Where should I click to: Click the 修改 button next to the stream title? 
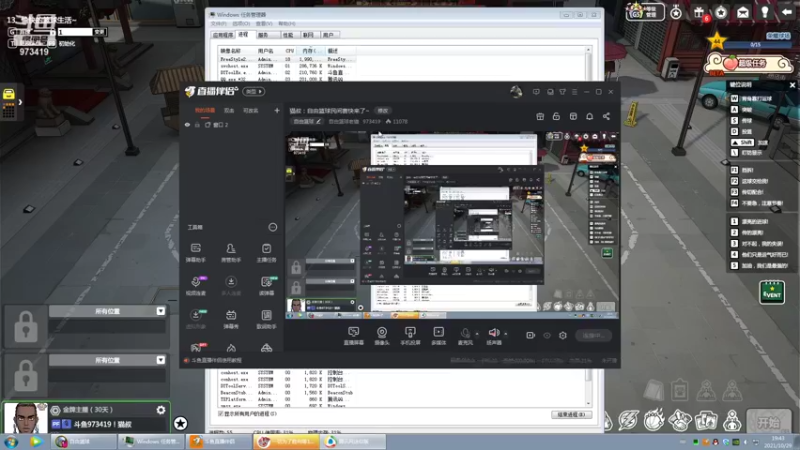[383, 111]
